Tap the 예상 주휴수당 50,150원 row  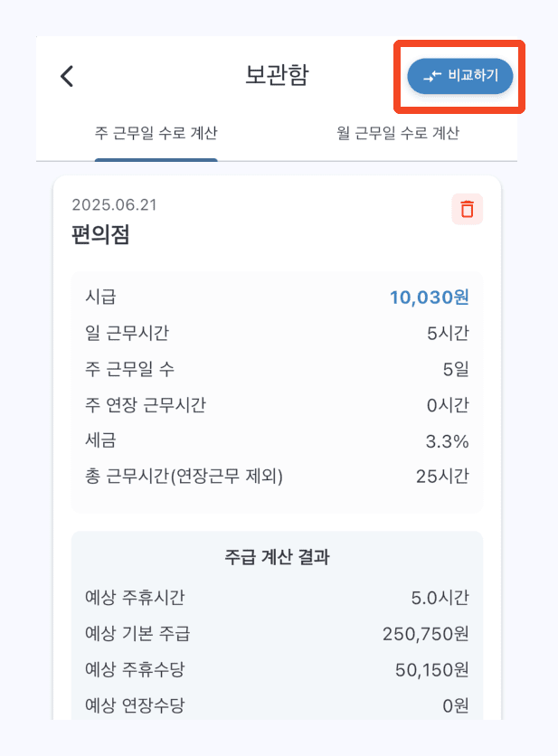coord(277,669)
